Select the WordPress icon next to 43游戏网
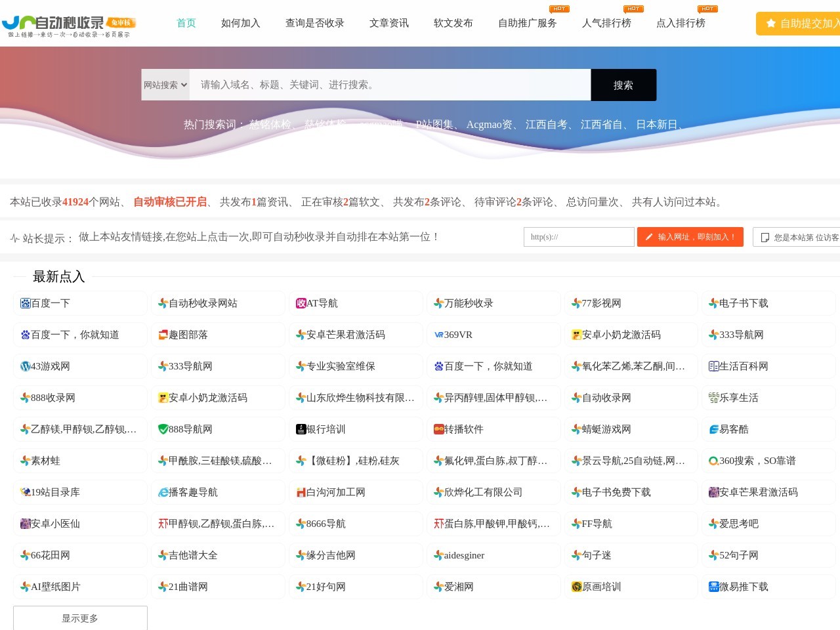 (25, 366)
